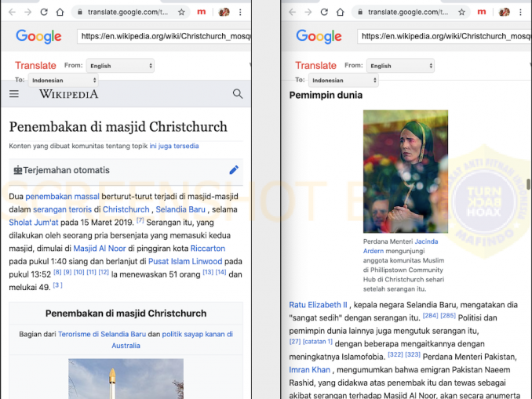Click citation [322] reference
This screenshot has height=399, width=532.
pyautogui.click(x=395, y=354)
